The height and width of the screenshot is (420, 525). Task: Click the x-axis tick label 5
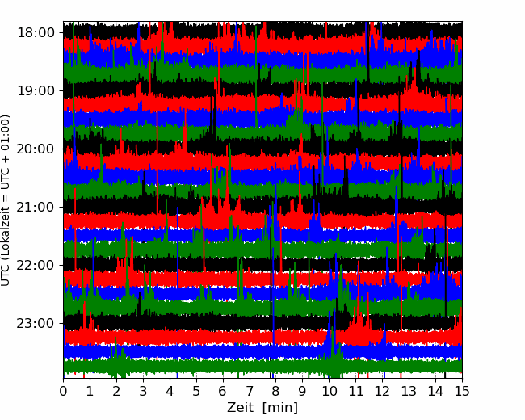click(196, 391)
